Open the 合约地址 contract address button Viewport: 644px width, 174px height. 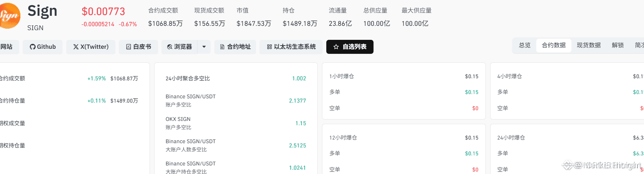tap(235, 47)
